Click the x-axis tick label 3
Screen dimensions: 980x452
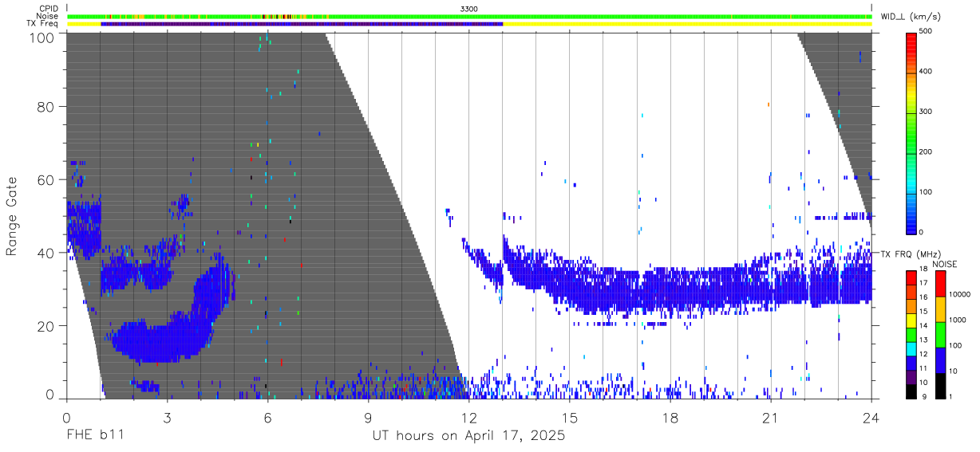tap(167, 418)
